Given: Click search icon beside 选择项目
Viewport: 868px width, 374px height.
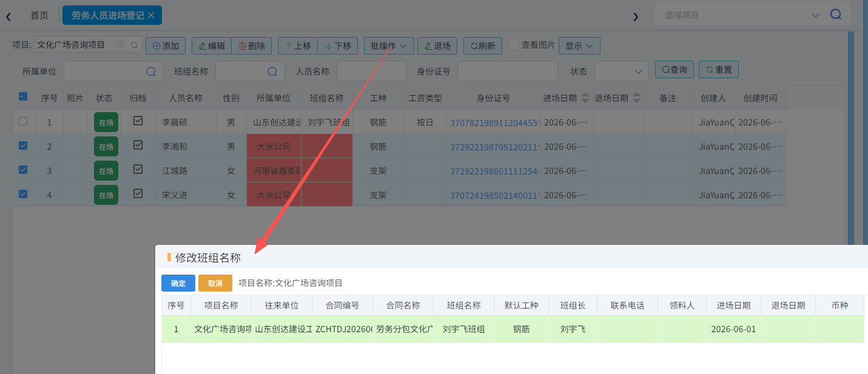Looking at the screenshot, I should [836, 15].
